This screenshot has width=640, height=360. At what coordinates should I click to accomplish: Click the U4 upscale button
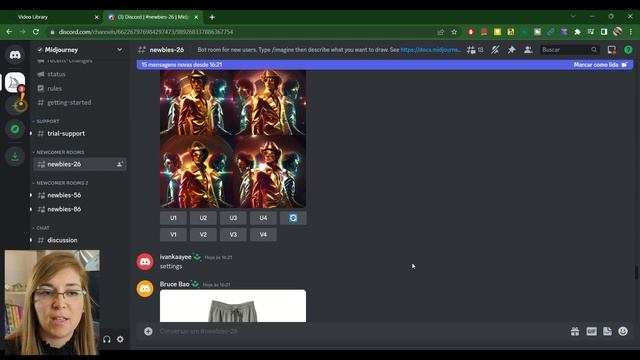[x=263, y=218]
